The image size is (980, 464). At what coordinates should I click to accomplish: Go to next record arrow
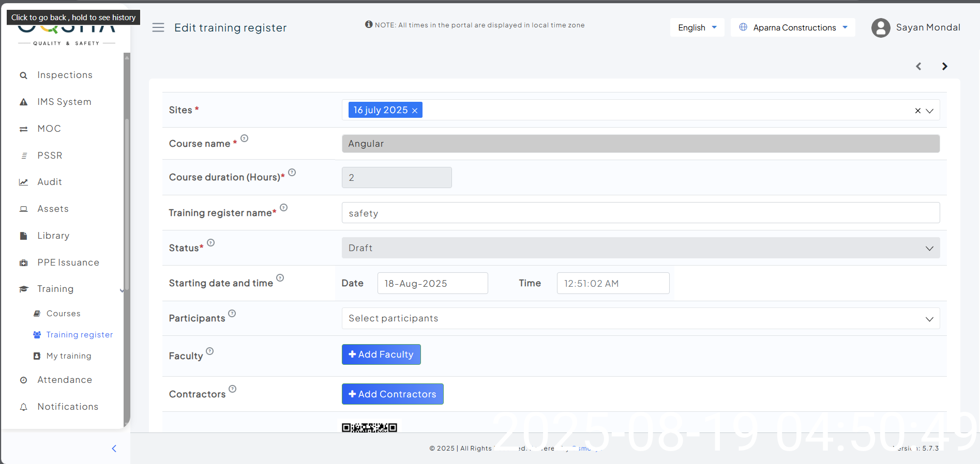(944, 66)
